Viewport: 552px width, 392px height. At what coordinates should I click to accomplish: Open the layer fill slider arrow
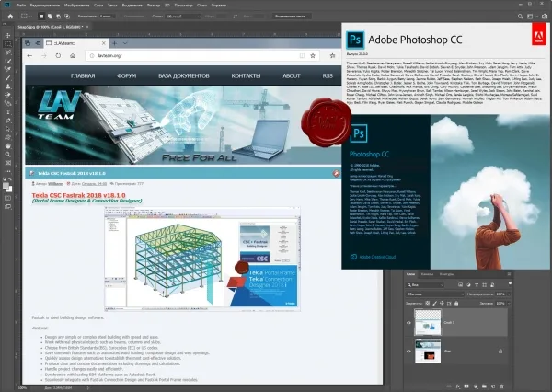pos(509,303)
